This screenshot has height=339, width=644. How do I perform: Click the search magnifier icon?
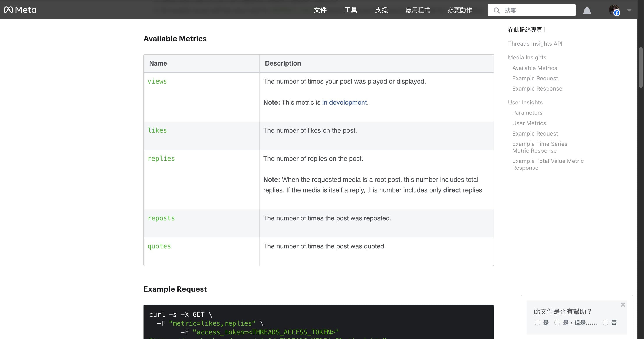pyautogui.click(x=497, y=10)
